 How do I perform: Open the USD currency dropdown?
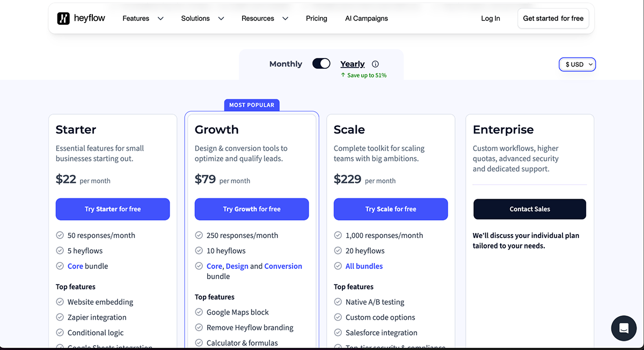pos(577,64)
